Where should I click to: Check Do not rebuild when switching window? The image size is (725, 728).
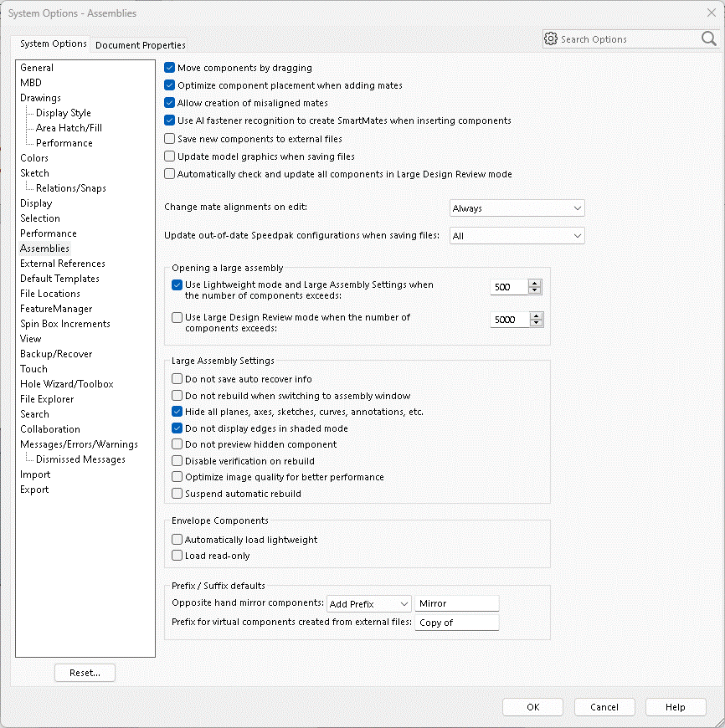tap(177, 396)
